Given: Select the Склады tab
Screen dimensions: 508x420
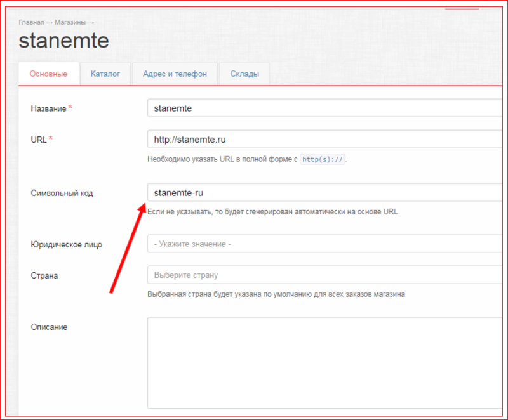Looking at the screenshot, I should click(244, 74).
